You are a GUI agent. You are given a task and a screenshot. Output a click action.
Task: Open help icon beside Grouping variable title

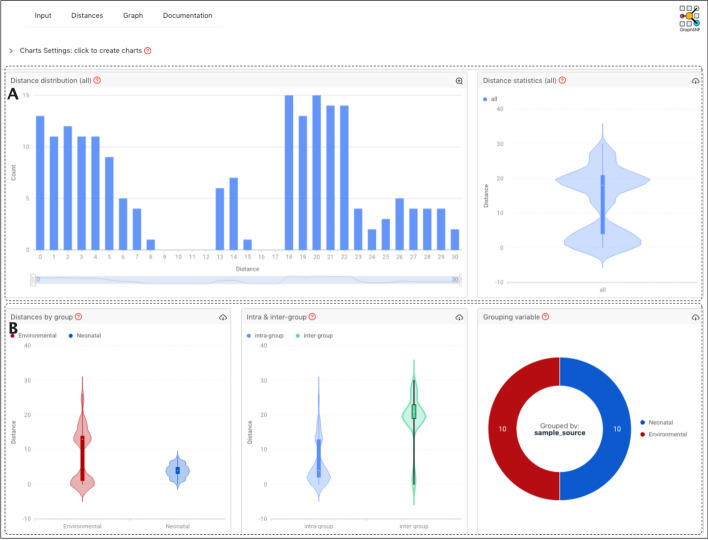click(x=546, y=316)
